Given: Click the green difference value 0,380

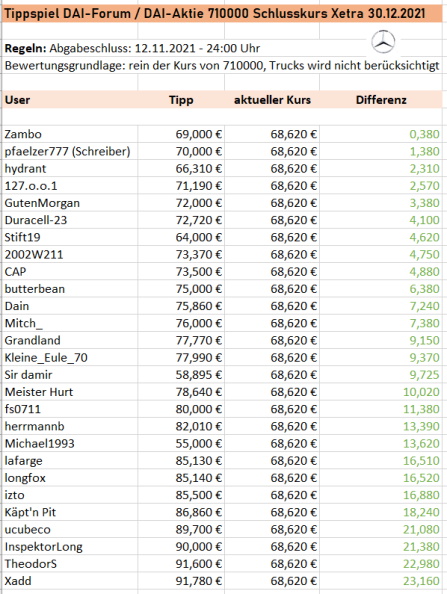Looking at the screenshot, I should [424, 134].
